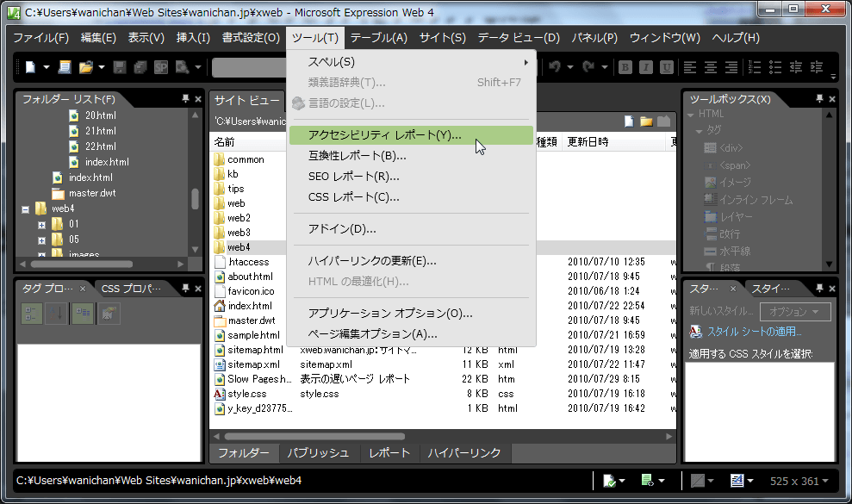The height and width of the screenshot is (504, 852).
Task: Align text left in toolbar
Action: coord(689,67)
